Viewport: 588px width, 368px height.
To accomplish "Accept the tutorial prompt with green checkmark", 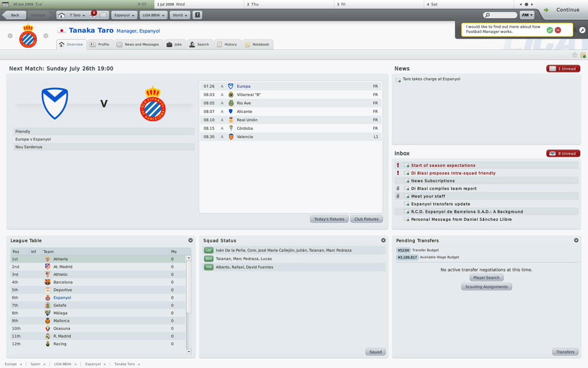I will 549,30.
